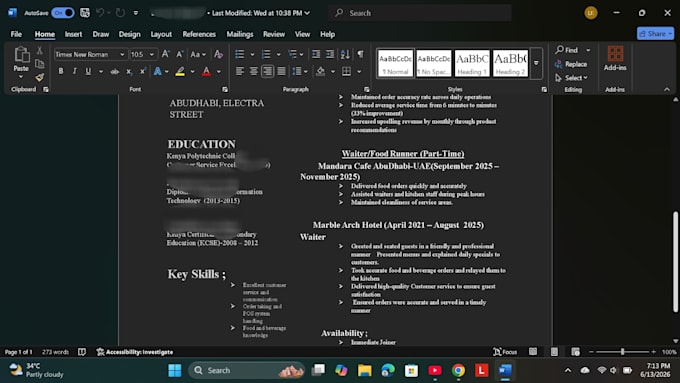This screenshot has height=383, width=680.
Task: Open the Select dropdown
Action: (x=571, y=78)
